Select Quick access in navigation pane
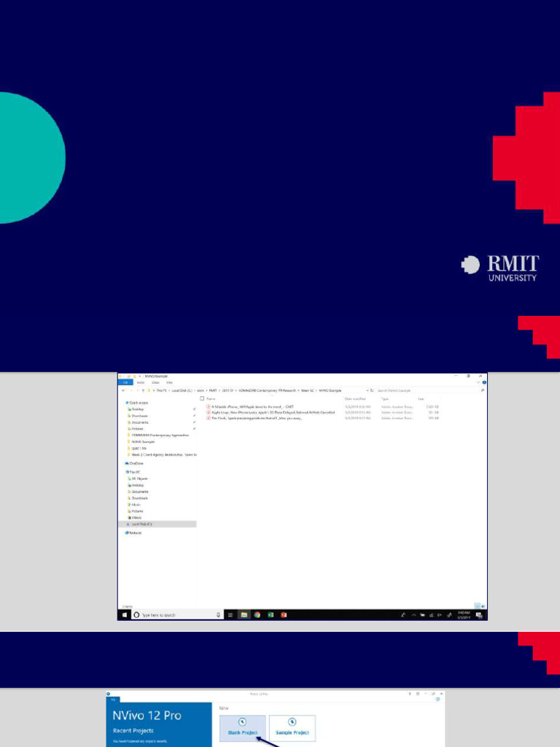 click(x=136, y=403)
